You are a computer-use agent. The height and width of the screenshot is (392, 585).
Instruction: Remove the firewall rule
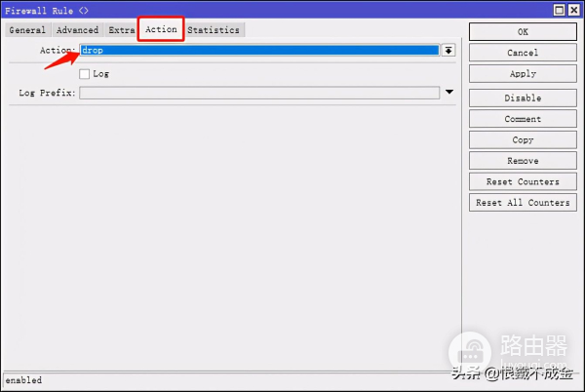click(x=523, y=161)
